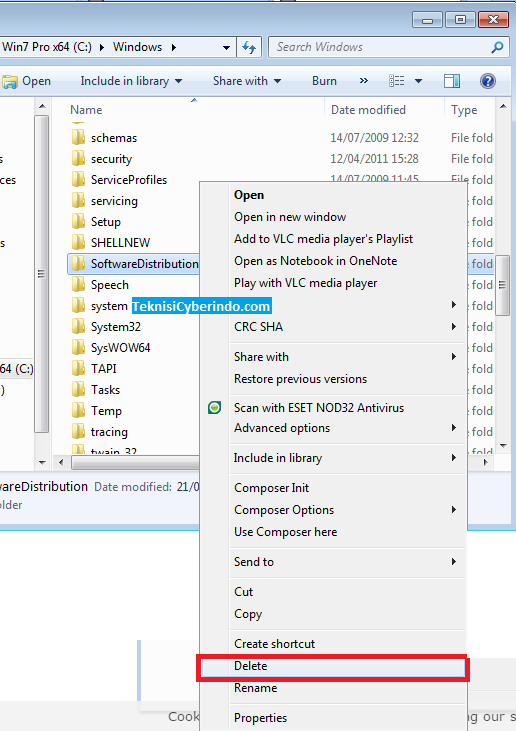
Task: Click the SHELLNEW folder icon
Action: 78,242
